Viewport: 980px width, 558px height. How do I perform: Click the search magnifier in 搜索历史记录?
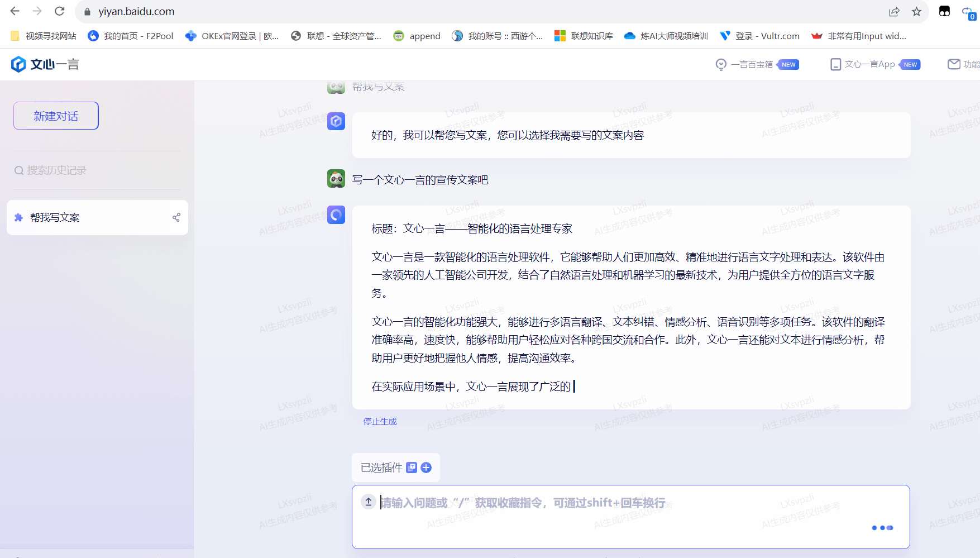tap(18, 170)
